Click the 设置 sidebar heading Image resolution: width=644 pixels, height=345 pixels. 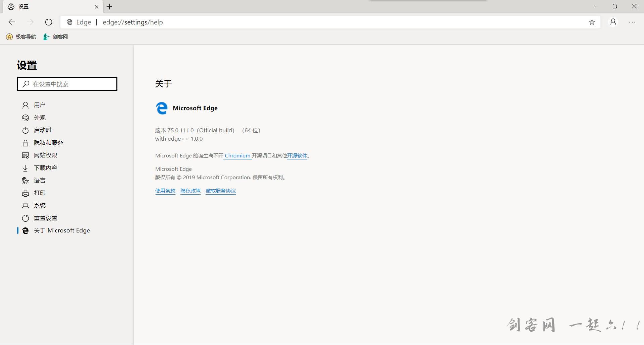(27, 65)
